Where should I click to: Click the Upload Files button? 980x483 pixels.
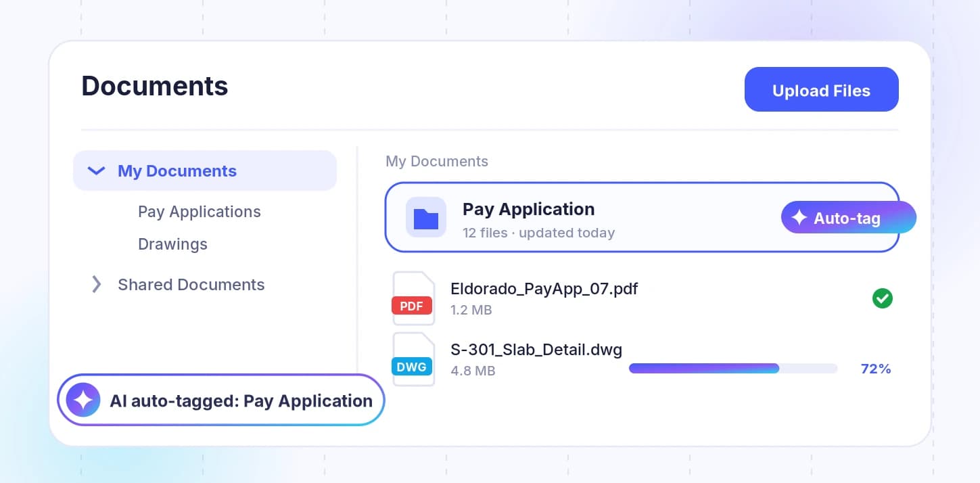pyautogui.click(x=821, y=89)
